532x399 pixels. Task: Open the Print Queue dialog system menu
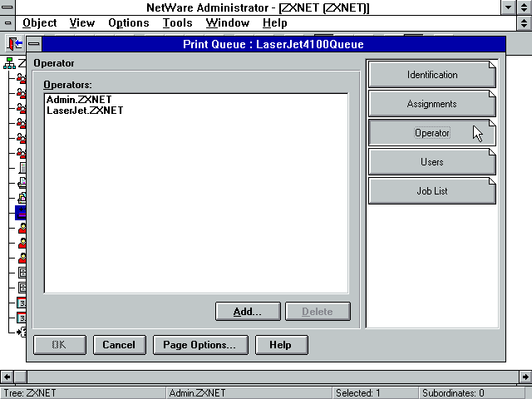click(x=34, y=44)
